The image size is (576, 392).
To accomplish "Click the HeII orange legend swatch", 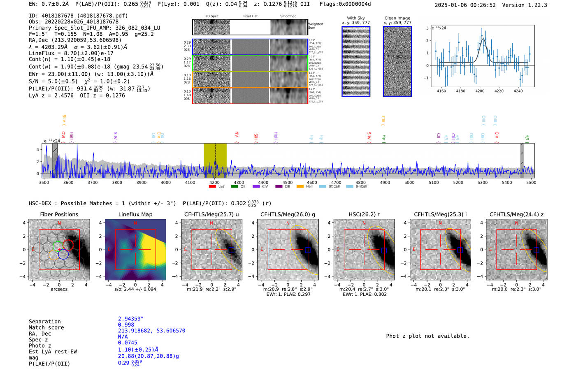I will [300, 186].
